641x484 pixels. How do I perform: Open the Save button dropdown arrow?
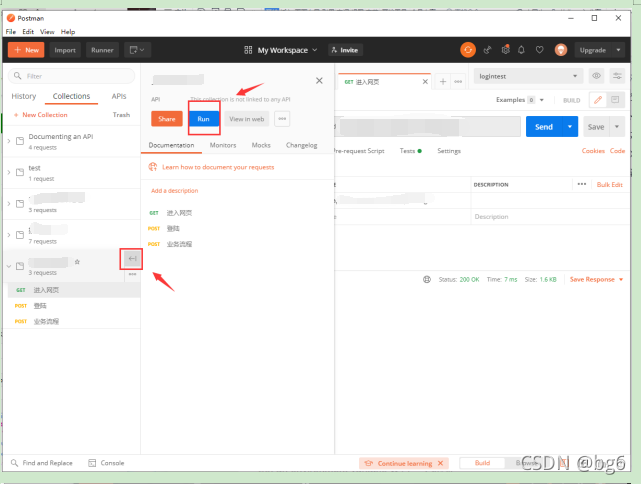coord(617,127)
